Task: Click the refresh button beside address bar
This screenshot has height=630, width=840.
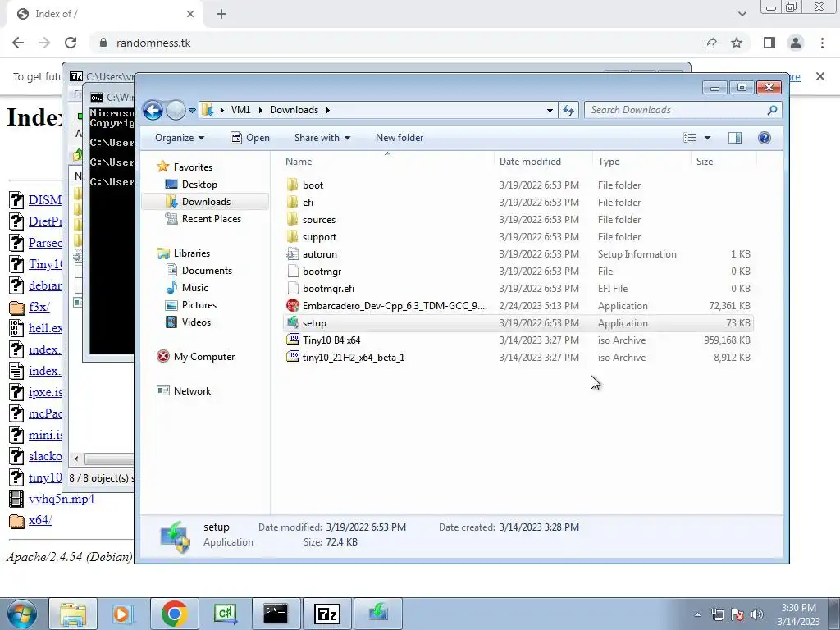Action: [568, 111]
